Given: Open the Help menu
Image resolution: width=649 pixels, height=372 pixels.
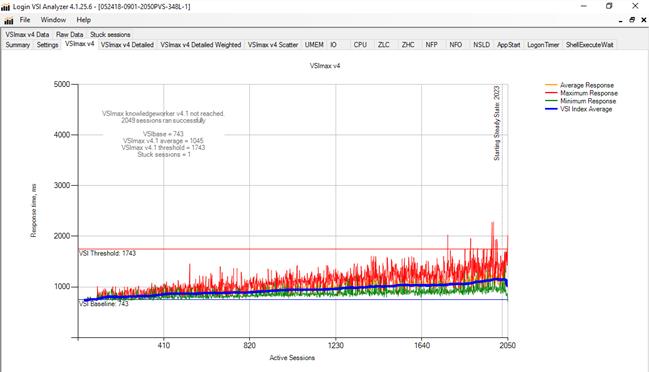Looking at the screenshot, I should (83, 20).
